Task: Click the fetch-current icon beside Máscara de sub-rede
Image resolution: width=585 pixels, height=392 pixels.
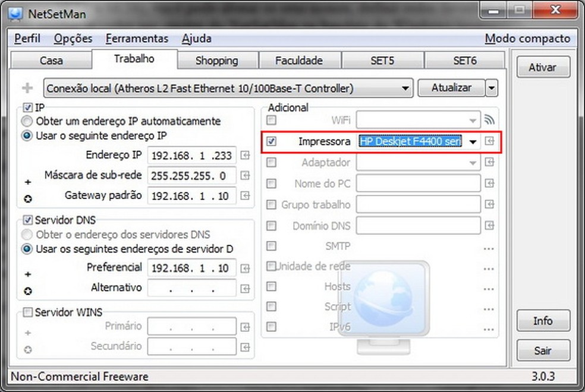Action: 245,175
